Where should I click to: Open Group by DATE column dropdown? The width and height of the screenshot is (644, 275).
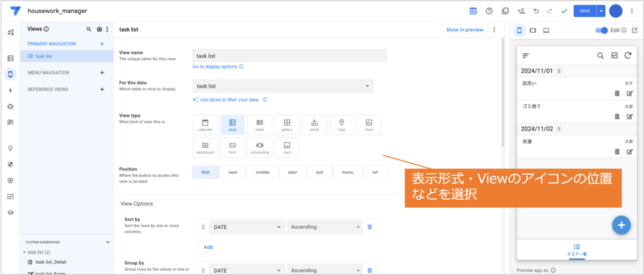pyautogui.click(x=247, y=270)
